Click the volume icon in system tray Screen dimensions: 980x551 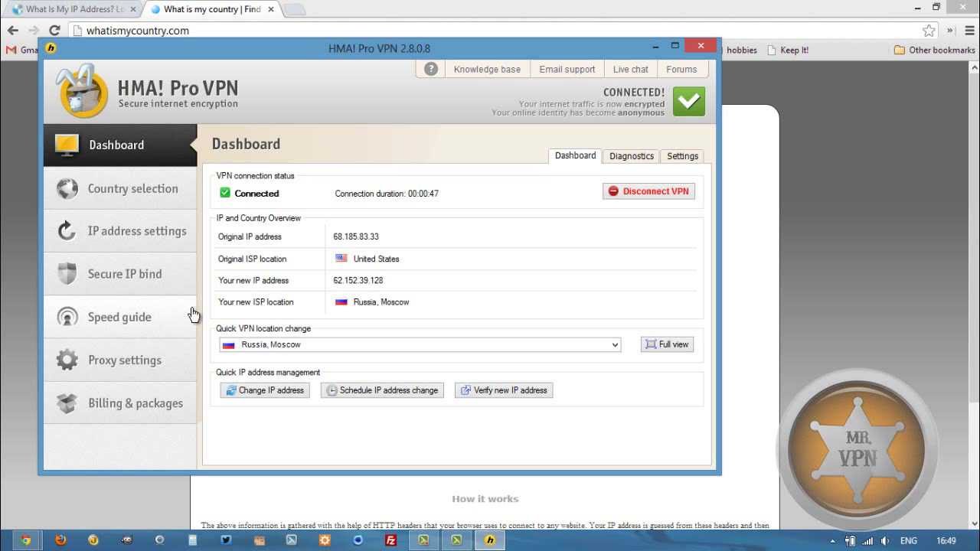[x=884, y=540]
